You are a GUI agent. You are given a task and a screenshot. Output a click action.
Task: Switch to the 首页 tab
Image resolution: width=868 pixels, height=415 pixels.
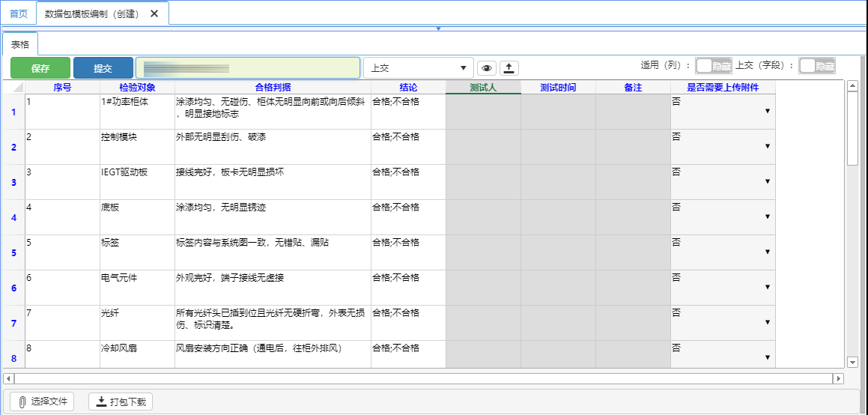click(19, 13)
